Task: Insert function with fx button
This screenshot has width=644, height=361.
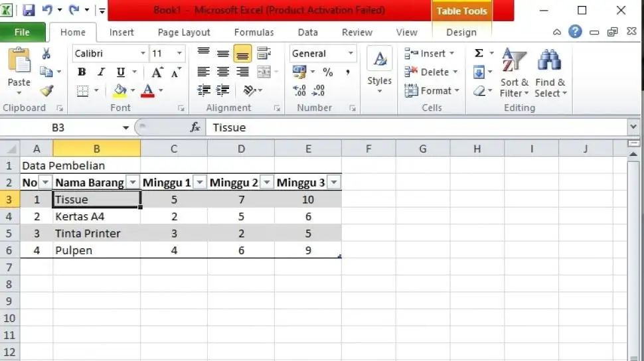Action: point(195,127)
